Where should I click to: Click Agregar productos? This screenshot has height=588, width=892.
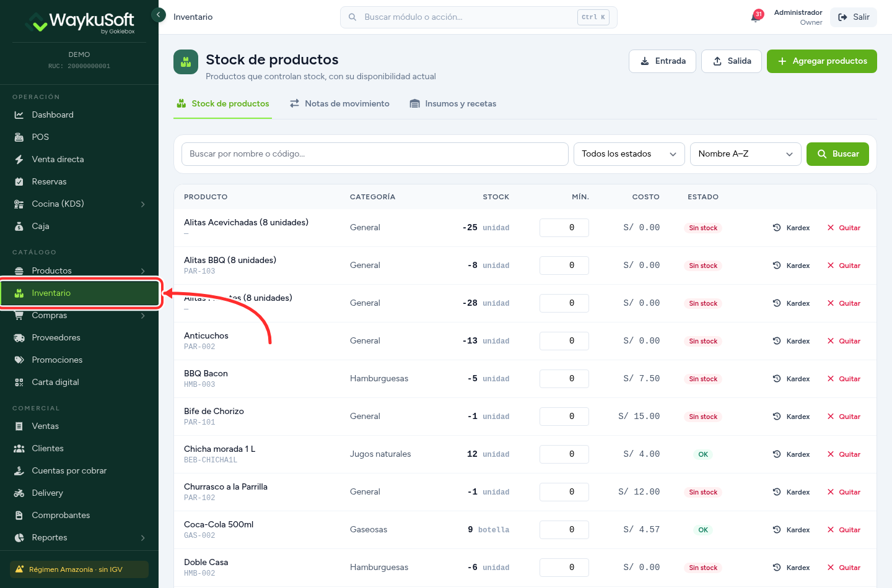[x=822, y=61]
